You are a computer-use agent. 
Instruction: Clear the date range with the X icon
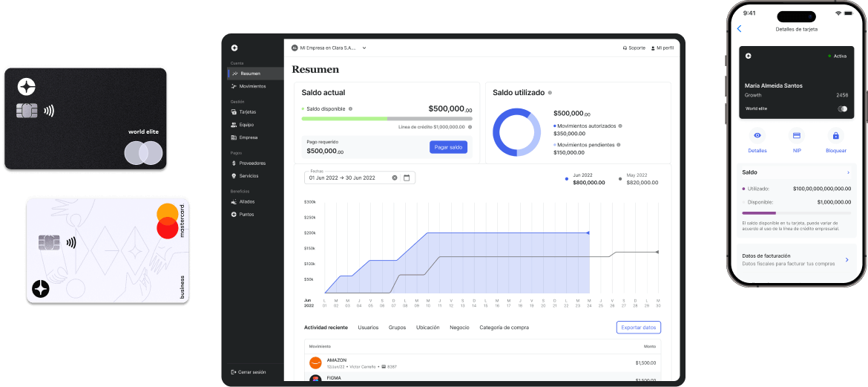[395, 178]
